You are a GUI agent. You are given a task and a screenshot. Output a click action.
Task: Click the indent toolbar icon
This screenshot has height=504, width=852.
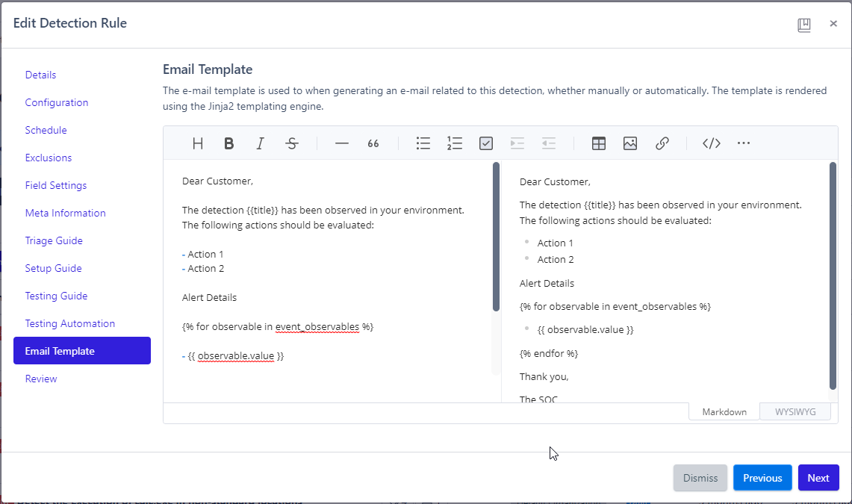coord(517,143)
